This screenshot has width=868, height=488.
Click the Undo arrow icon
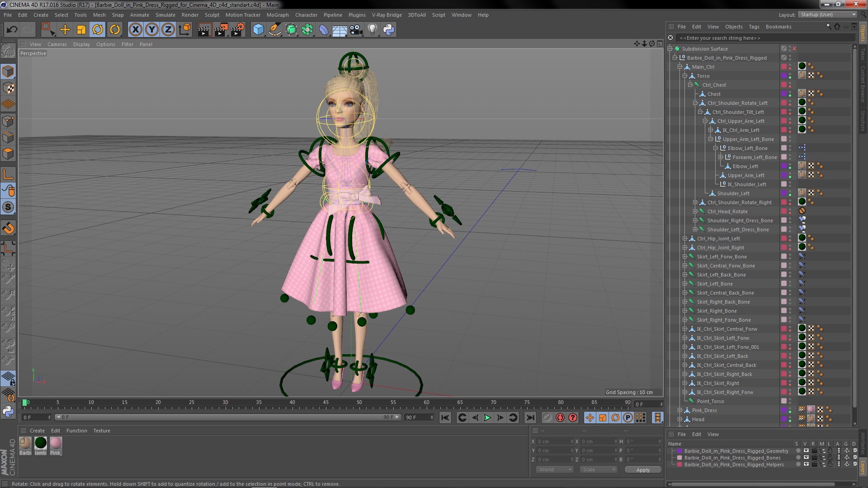pyautogui.click(x=12, y=30)
